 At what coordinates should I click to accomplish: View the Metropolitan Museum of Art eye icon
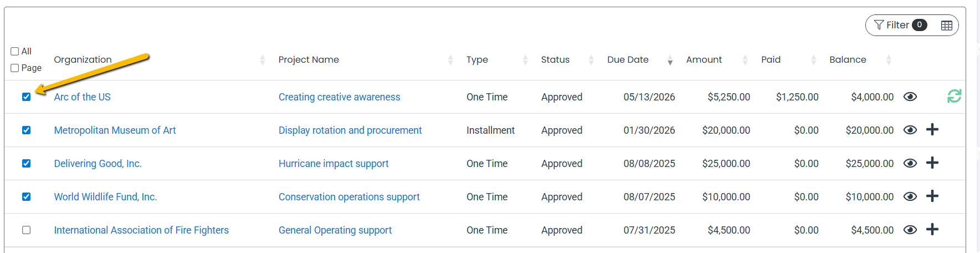coord(910,130)
